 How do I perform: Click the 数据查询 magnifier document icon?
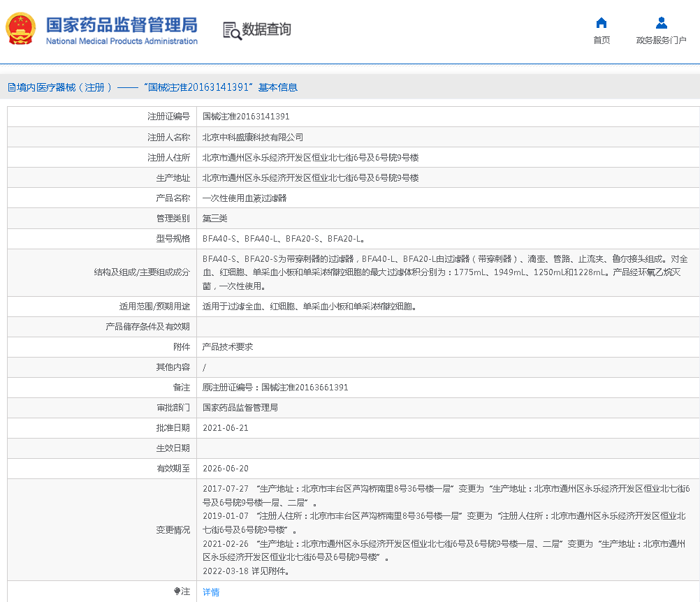(231, 30)
